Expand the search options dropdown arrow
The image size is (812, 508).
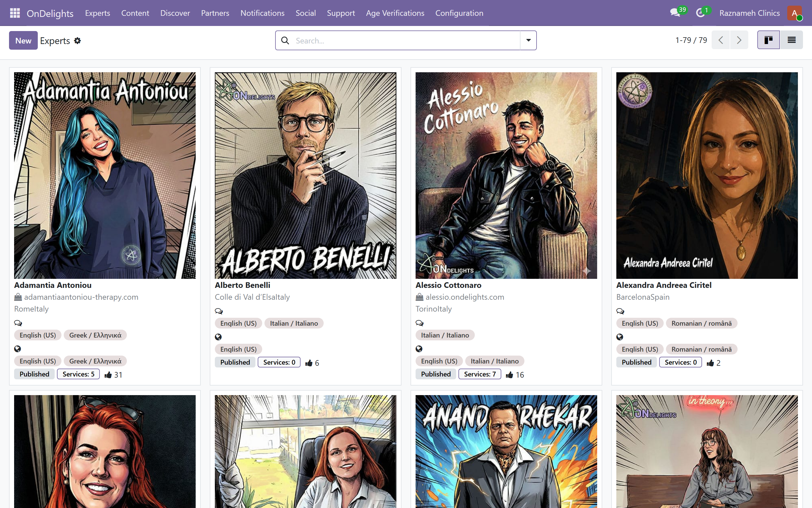click(528, 40)
